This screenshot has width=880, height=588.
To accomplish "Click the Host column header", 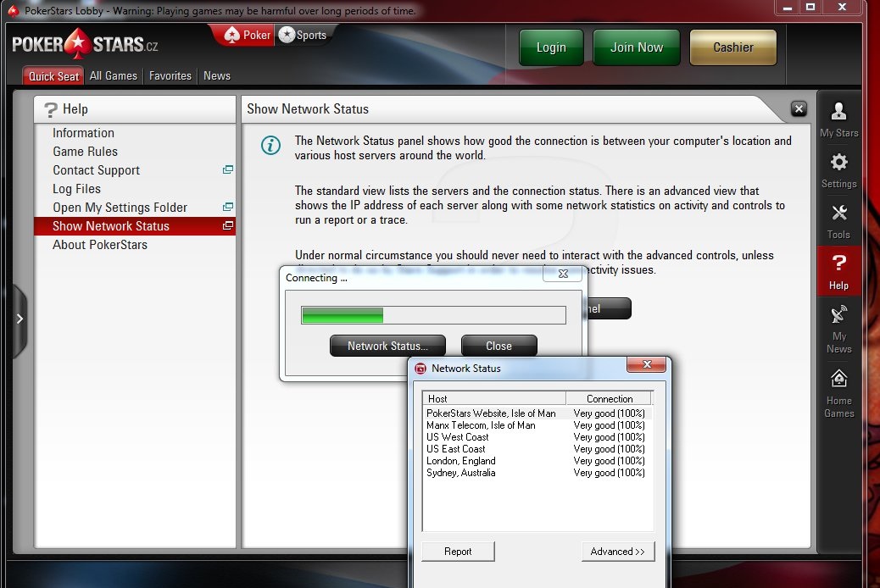I will [x=494, y=398].
